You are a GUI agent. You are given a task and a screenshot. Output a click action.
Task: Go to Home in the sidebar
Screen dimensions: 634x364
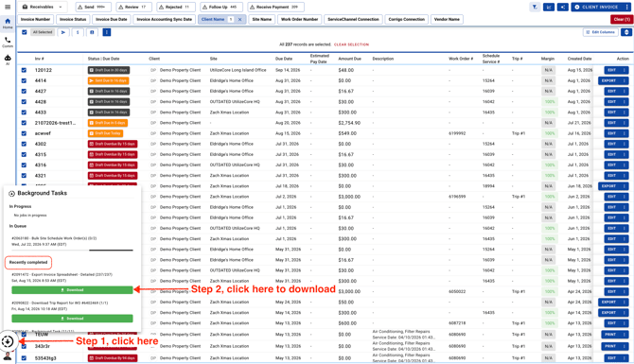point(8,24)
